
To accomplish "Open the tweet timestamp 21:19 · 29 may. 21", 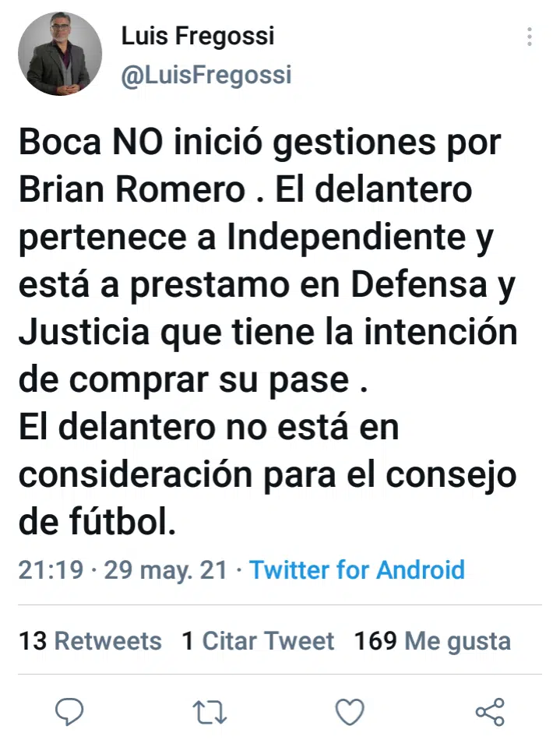I will point(123,569).
